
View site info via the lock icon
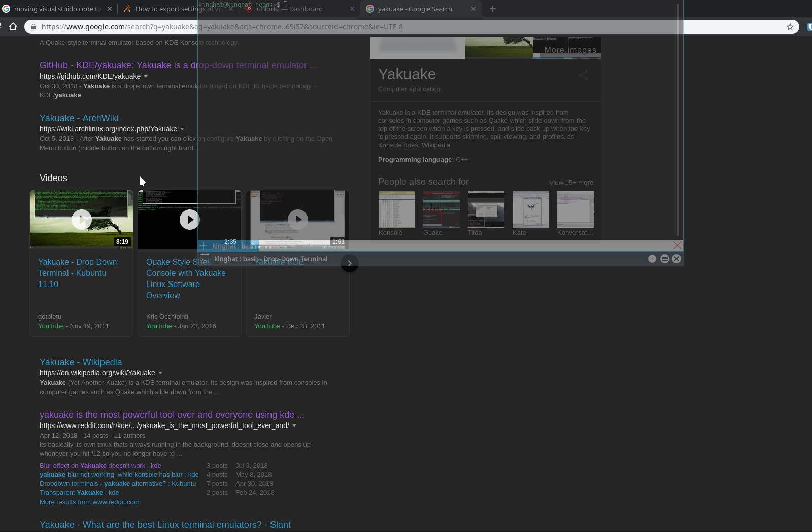[x=33, y=27]
